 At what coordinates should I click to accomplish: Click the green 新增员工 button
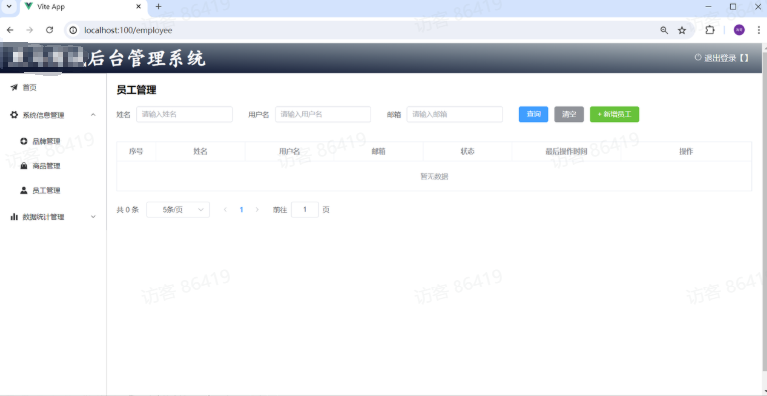click(x=614, y=114)
